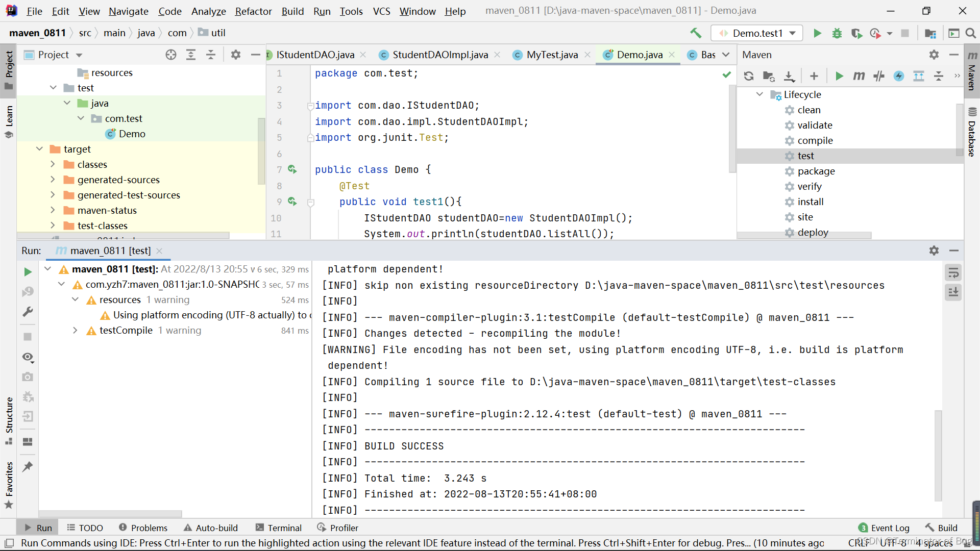Screen dimensions: 980x551
Task: Expand generated-sources folder
Action: [53, 180]
